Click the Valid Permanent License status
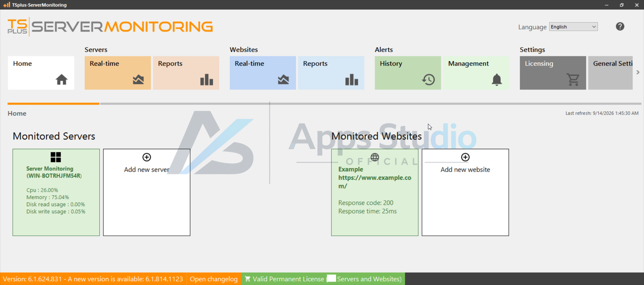The image size is (644, 285). (x=323, y=279)
